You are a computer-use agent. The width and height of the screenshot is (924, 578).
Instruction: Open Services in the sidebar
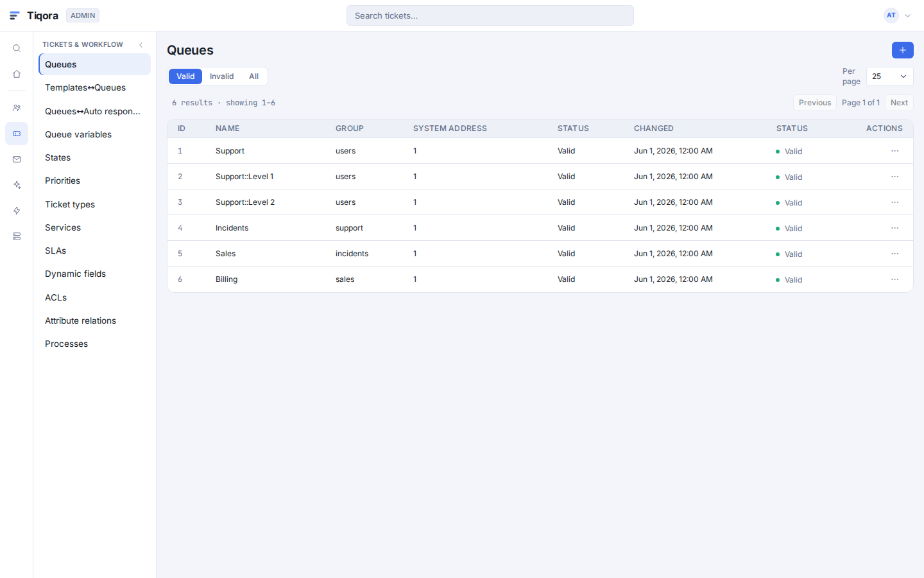click(94, 227)
